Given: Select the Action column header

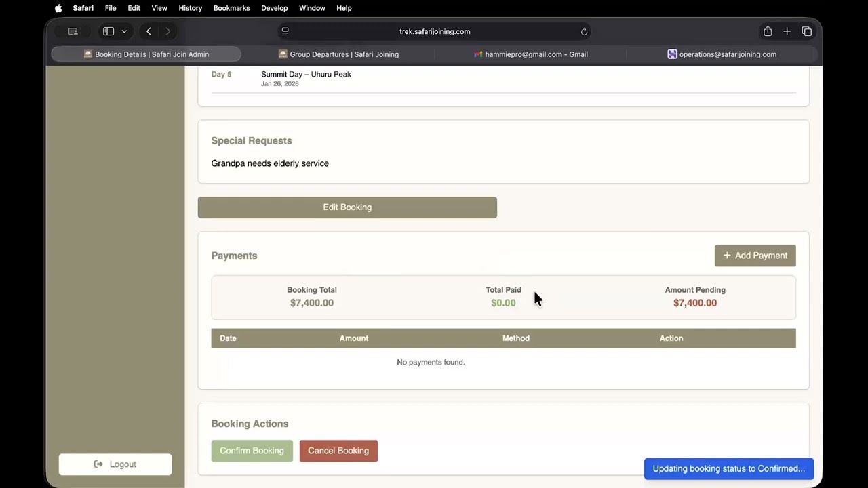Looking at the screenshot, I should 671,338.
